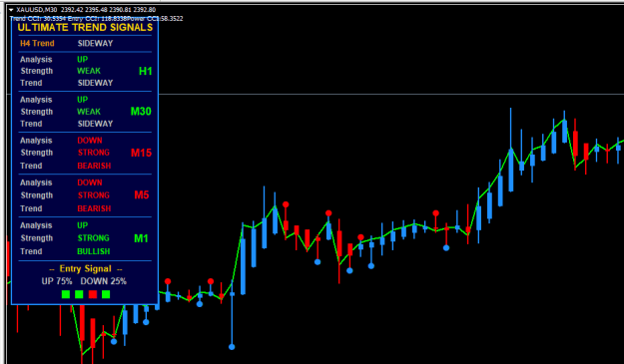Click BULLISH trend value in M1 section
The width and height of the screenshot is (624, 364).
pyautogui.click(x=94, y=251)
